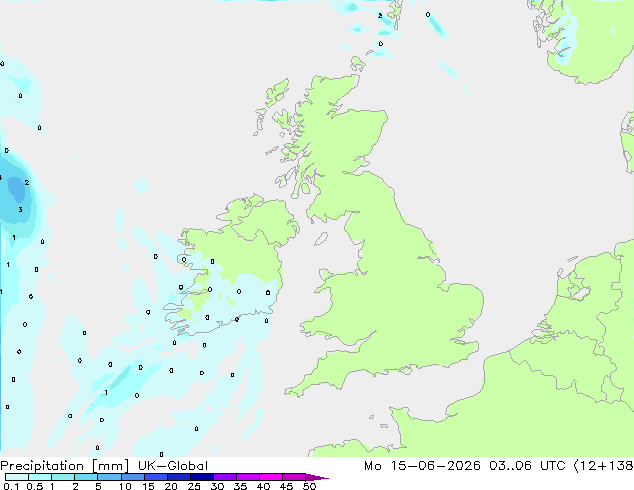Click the '0.5' legend scale label

click(34, 486)
